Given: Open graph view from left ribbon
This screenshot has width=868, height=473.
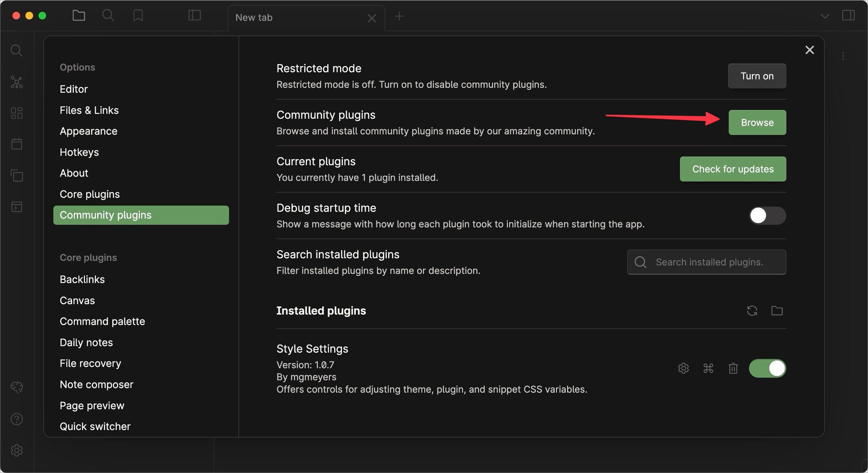Looking at the screenshot, I should pyautogui.click(x=17, y=82).
